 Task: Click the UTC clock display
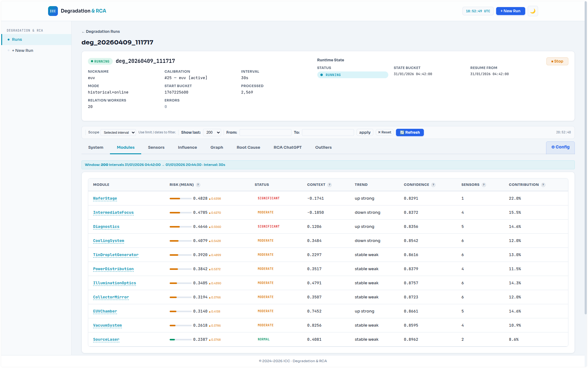[478, 11]
